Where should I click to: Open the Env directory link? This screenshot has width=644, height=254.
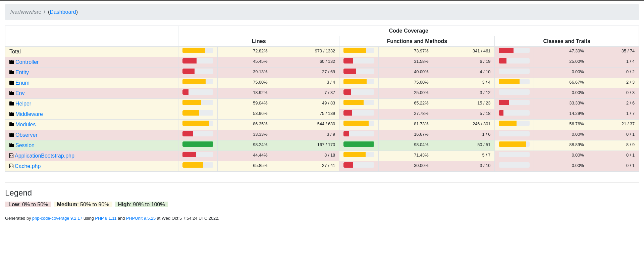point(20,93)
